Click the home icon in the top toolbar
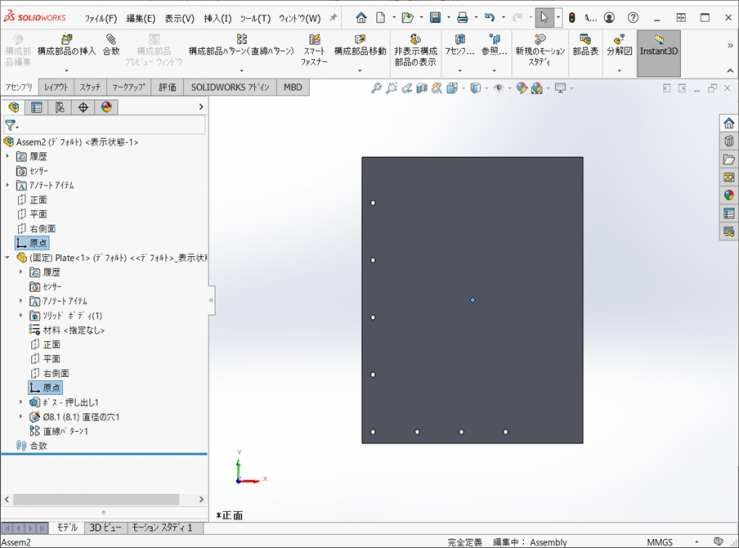 coord(361,18)
